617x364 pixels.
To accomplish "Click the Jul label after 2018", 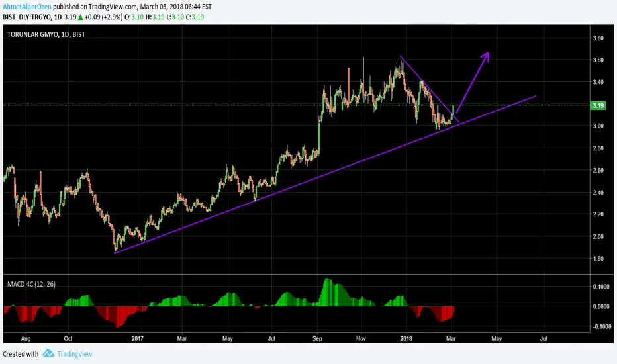I will [544, 338].
